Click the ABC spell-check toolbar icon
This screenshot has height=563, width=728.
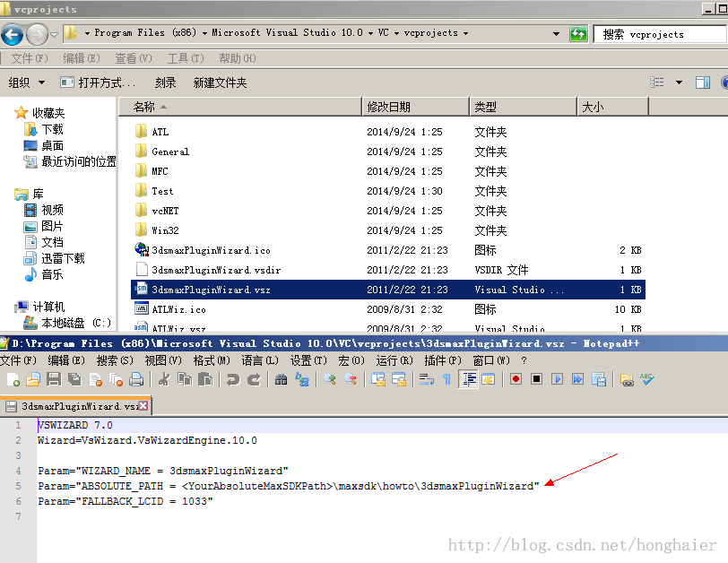[x=646, y=379]
